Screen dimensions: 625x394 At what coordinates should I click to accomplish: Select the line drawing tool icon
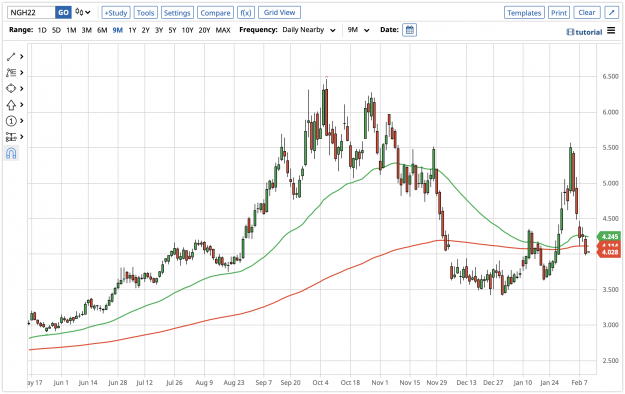(11, 57)
